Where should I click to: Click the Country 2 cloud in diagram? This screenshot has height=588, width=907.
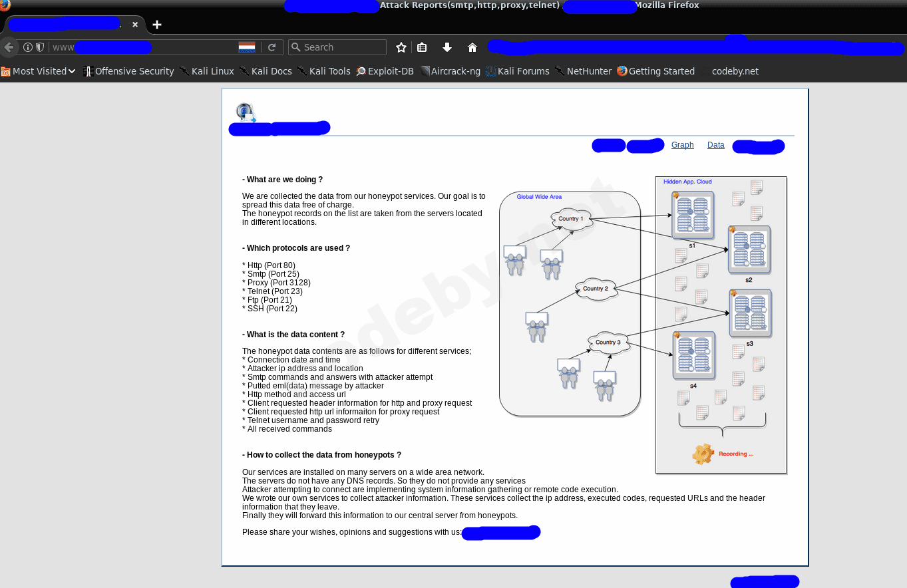[x=596, y=289]
